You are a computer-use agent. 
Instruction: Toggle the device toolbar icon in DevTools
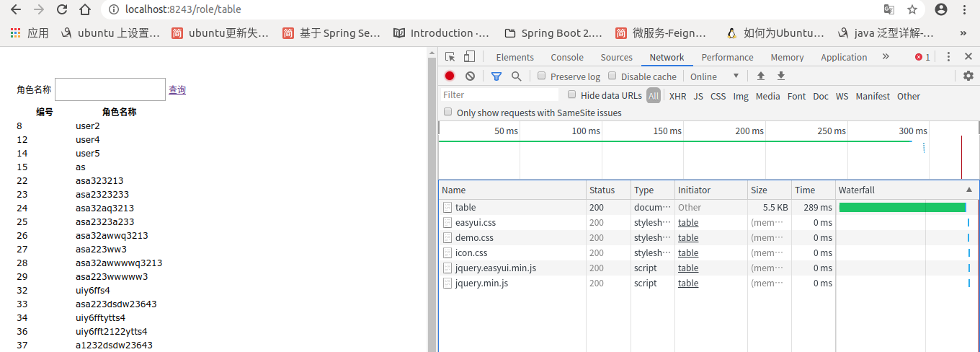pyautogui.click(x=469, y=57)
